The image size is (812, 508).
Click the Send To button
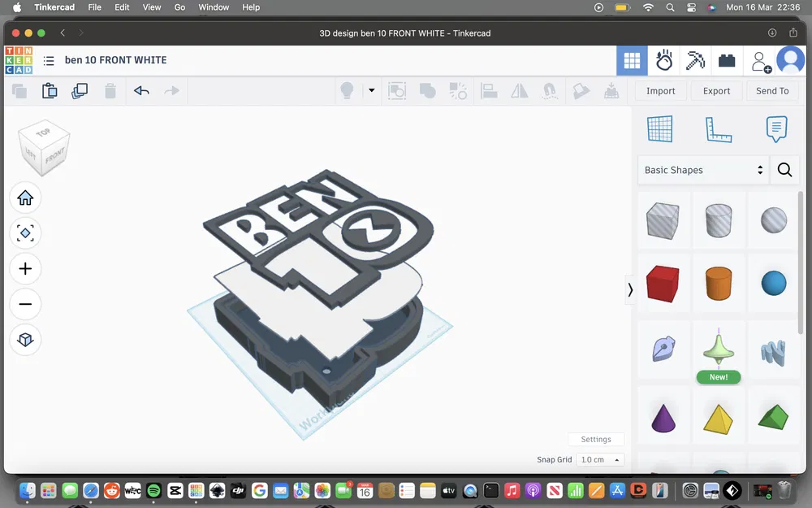point(771,90)
